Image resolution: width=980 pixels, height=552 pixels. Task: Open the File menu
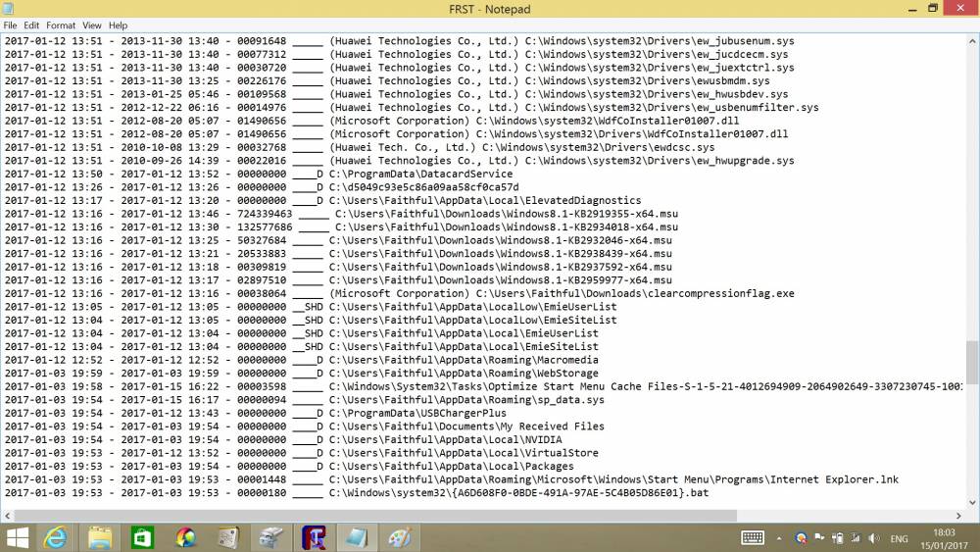10,25
